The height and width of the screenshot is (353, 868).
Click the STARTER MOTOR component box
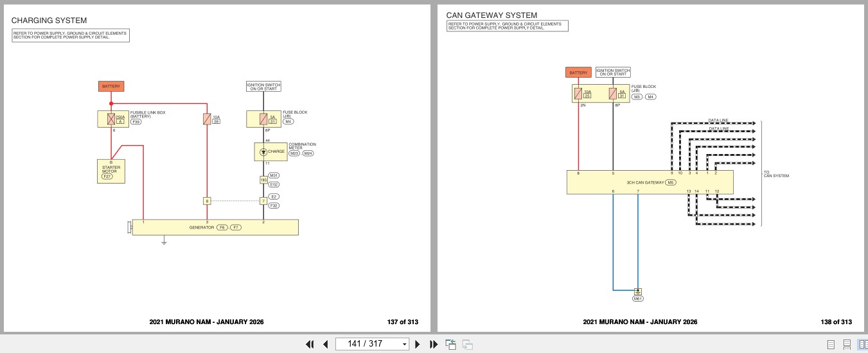coord(111,171)
